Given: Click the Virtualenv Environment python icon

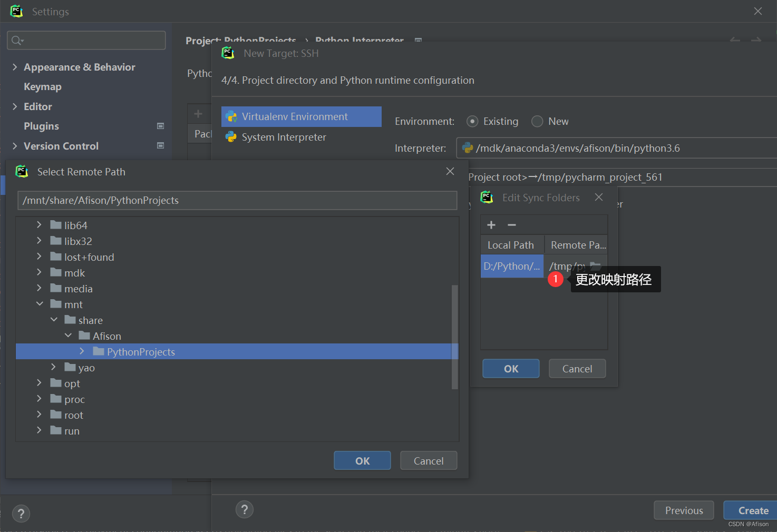Looking at the screenshot, I should (x=231, y=116).
